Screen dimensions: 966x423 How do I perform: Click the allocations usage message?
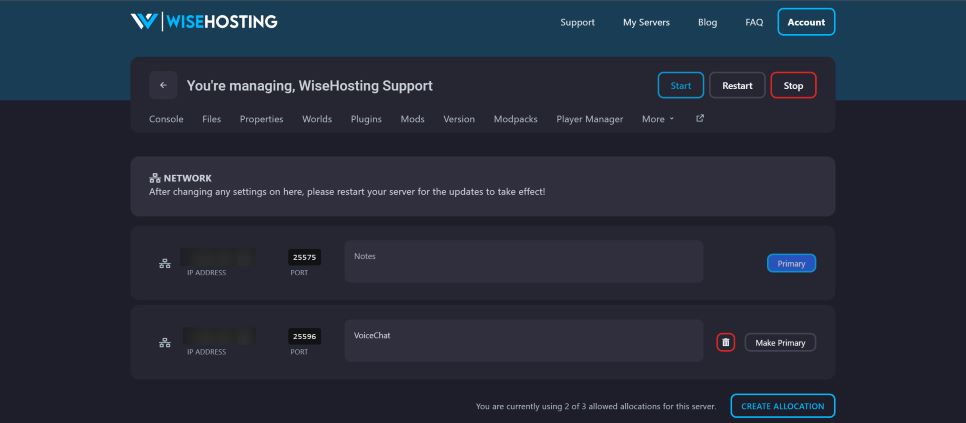[x=596, y=406]
